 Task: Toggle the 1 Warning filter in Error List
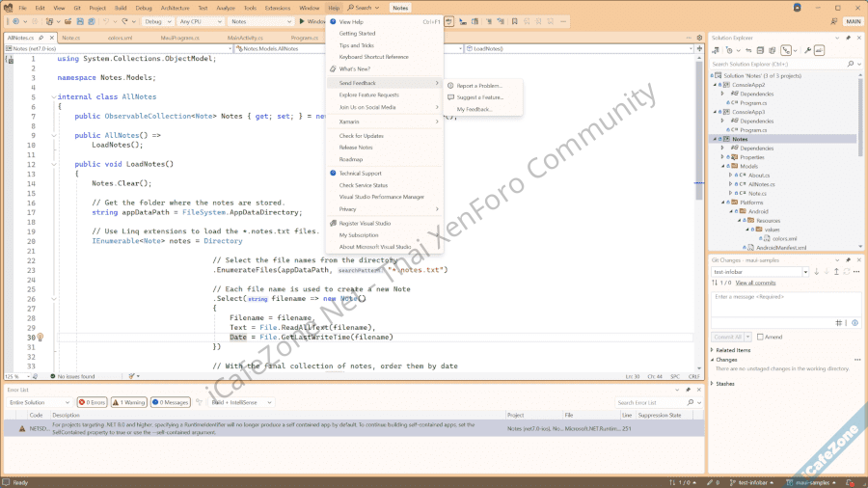click(x=129, y=402)
